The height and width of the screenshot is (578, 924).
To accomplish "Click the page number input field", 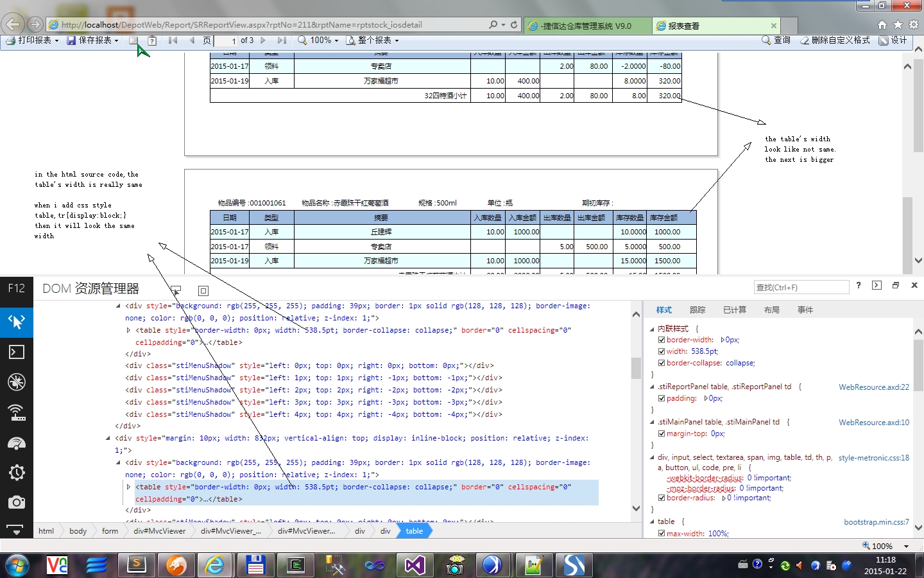I will coord(226,40).
